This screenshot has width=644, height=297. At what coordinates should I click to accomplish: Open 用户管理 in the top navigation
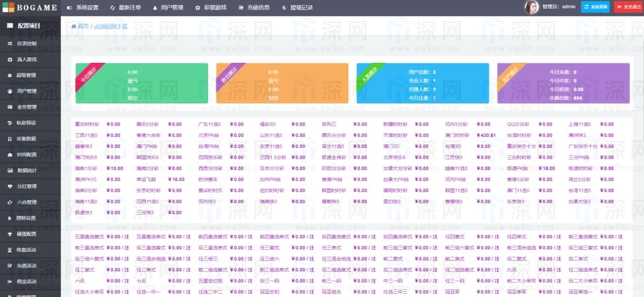168,8
